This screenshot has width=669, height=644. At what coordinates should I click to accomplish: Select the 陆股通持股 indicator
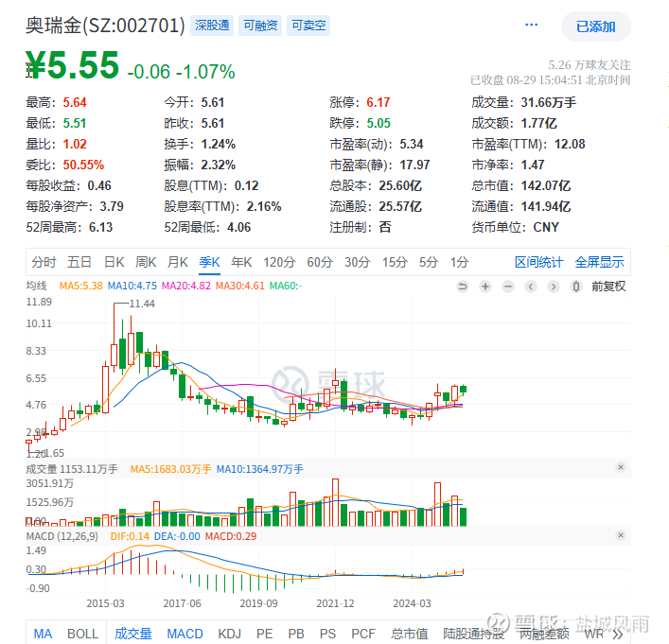coord(473,634)
